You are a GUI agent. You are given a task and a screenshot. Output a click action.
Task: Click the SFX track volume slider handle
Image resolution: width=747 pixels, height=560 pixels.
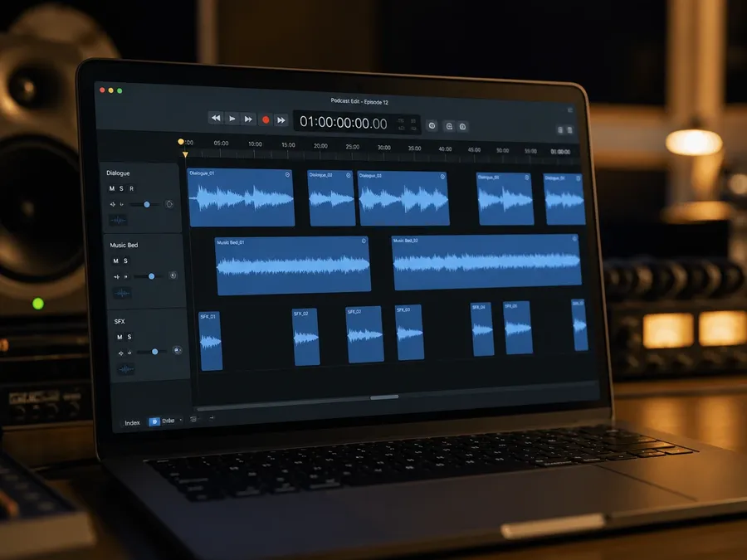155,352
